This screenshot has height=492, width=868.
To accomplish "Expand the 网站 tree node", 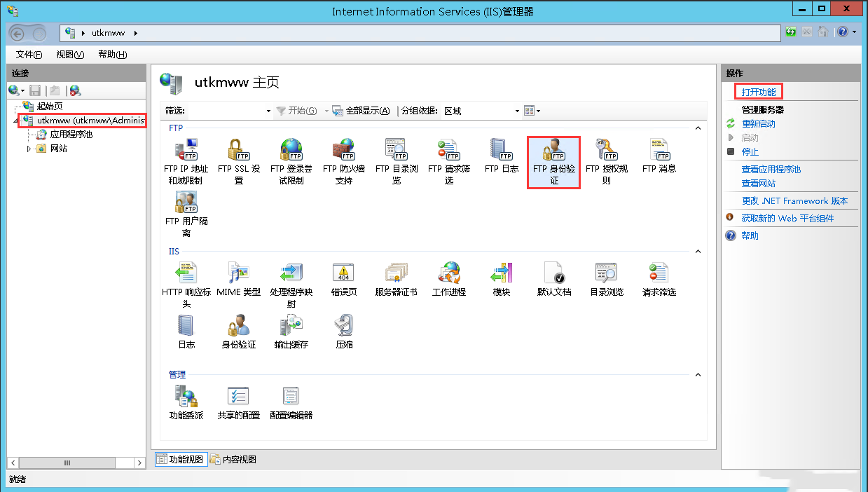I will point(29,149).
